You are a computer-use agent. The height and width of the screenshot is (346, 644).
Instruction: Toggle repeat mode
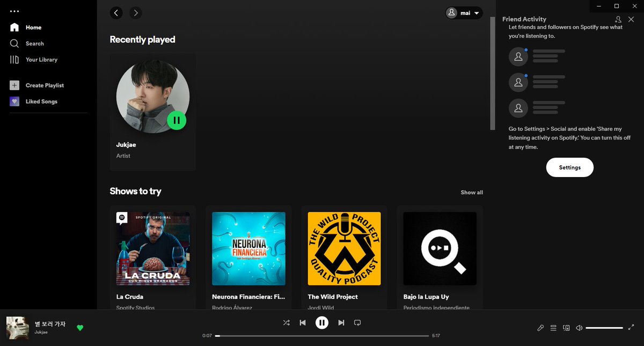357,322
